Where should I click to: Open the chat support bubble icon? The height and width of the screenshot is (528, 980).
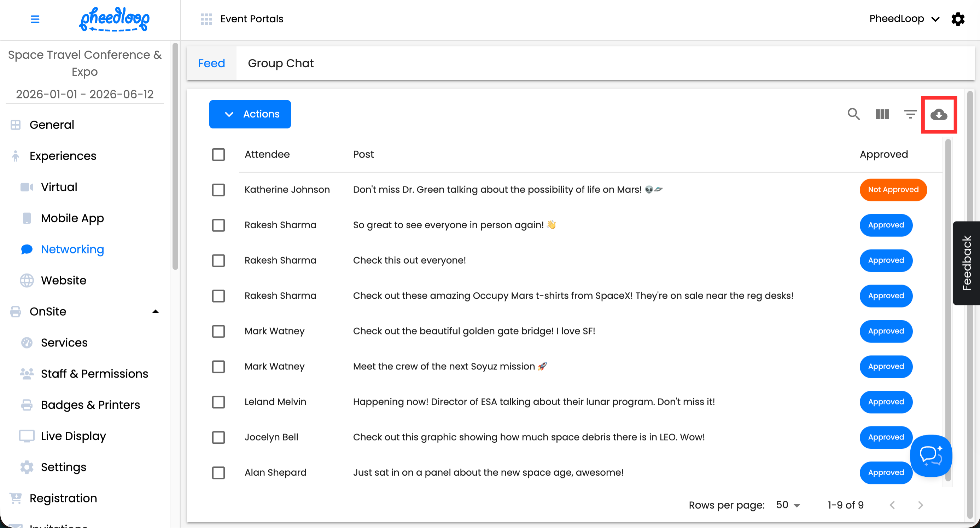point(931,455)
